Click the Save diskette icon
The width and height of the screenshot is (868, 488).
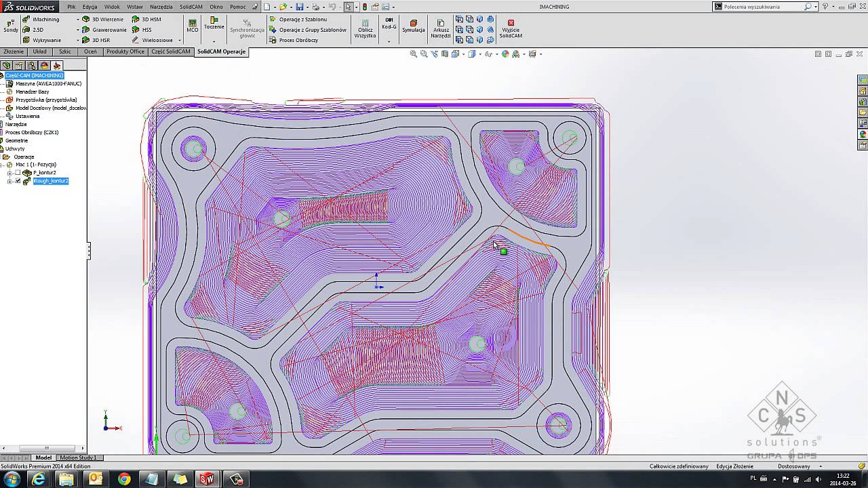pyautogui.click(x=300, y=7)
